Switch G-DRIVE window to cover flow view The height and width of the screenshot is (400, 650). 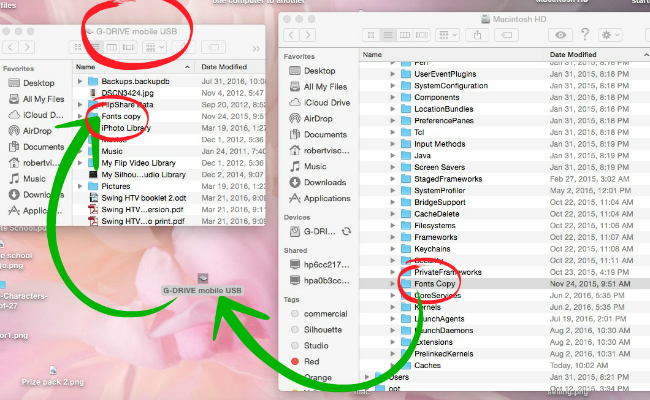(129, 47)
